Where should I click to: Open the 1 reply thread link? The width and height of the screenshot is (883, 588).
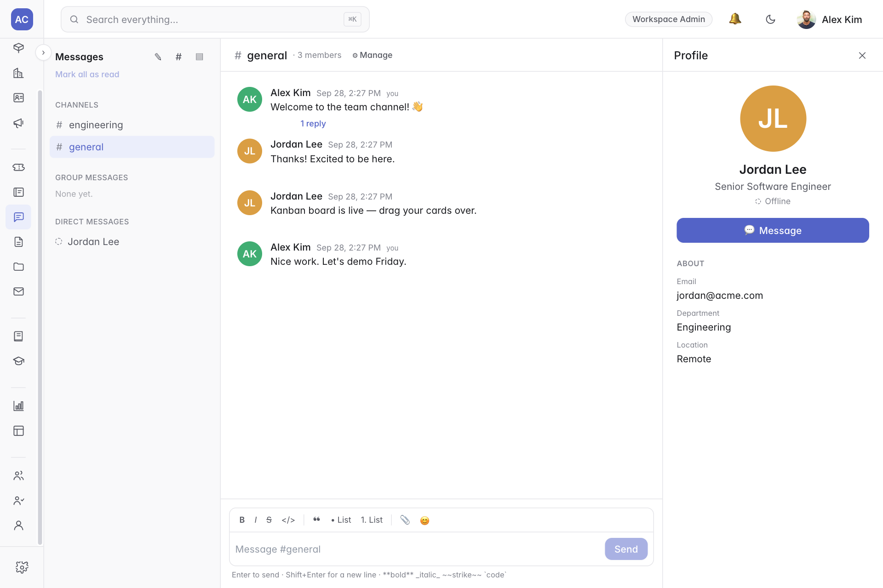(x=313, y=124)
